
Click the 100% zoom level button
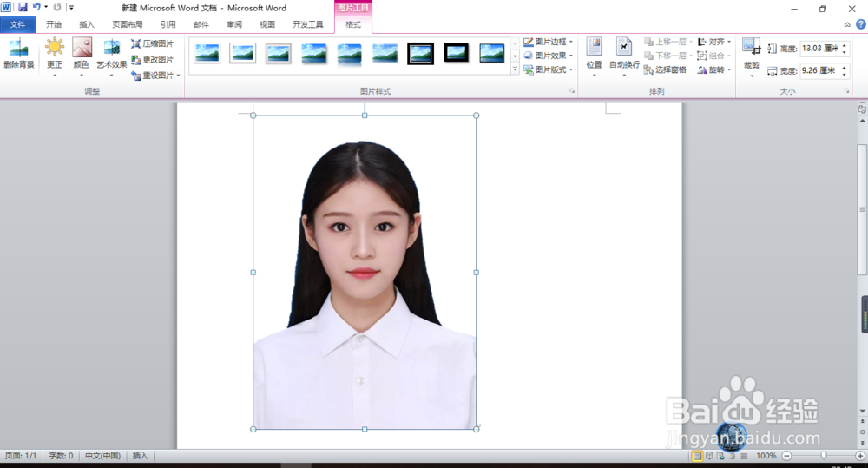(766, 456)
